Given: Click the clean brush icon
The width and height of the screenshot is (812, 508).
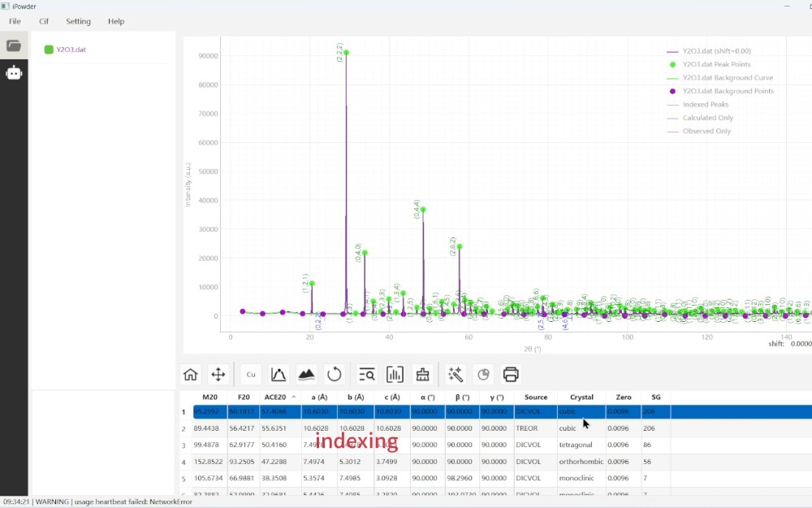Looking at the screenshot, I should (422, 374).
